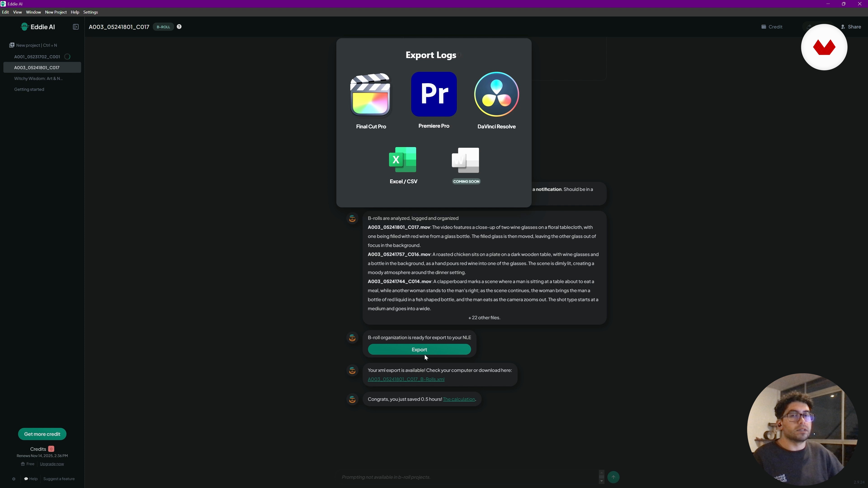Click prompt box scroll up arrow

pos(601,472)
